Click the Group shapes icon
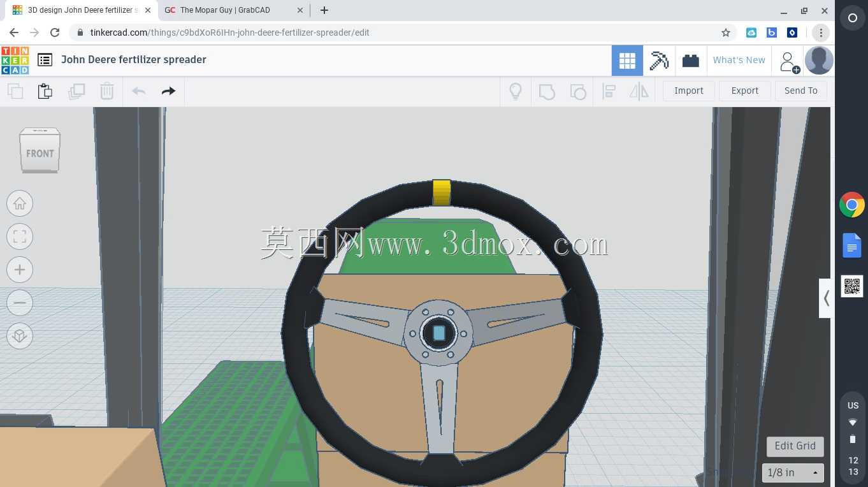868x487 pixels. pyautogui.click(x=547, y=92)
